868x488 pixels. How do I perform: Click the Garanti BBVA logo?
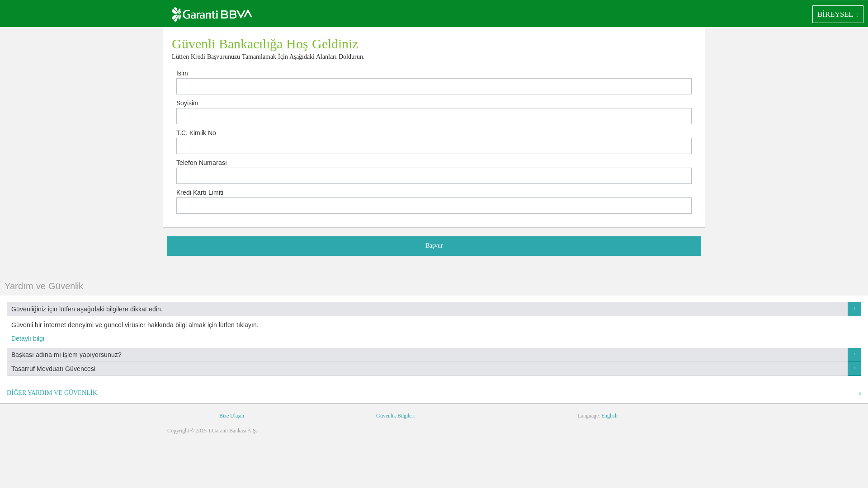[x=212, y=14]
